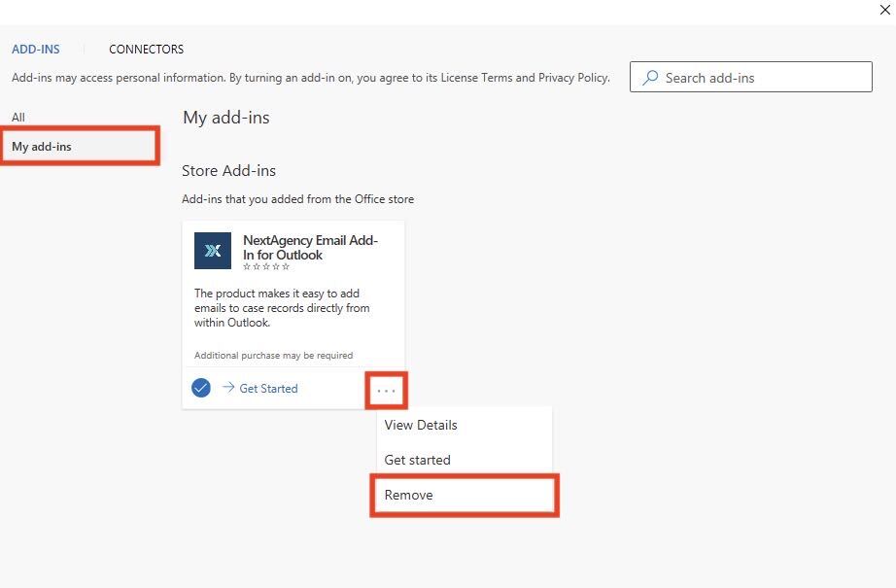
Task: Click the NextAgency add-in logo icon
Action: pyautogui.click(x=213, y=251)
